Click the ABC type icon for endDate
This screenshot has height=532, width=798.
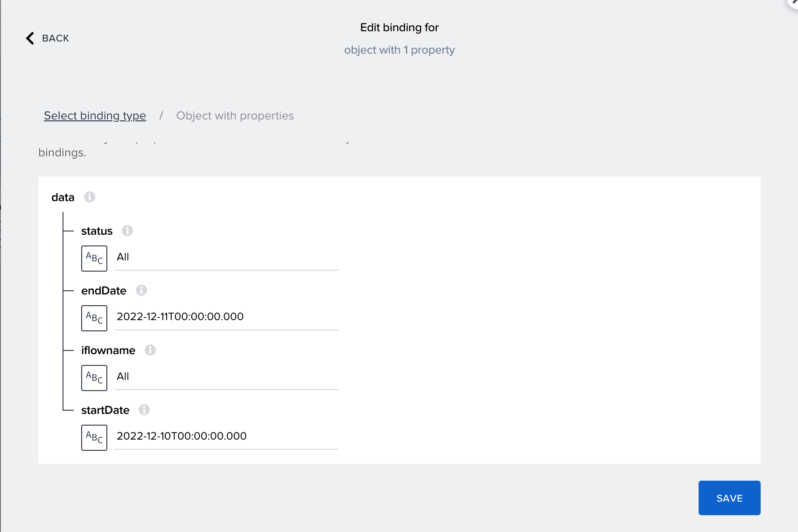click(94, 318)
